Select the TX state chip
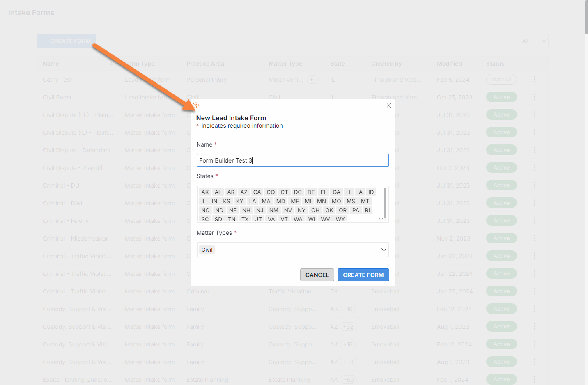 coord(245,219)
